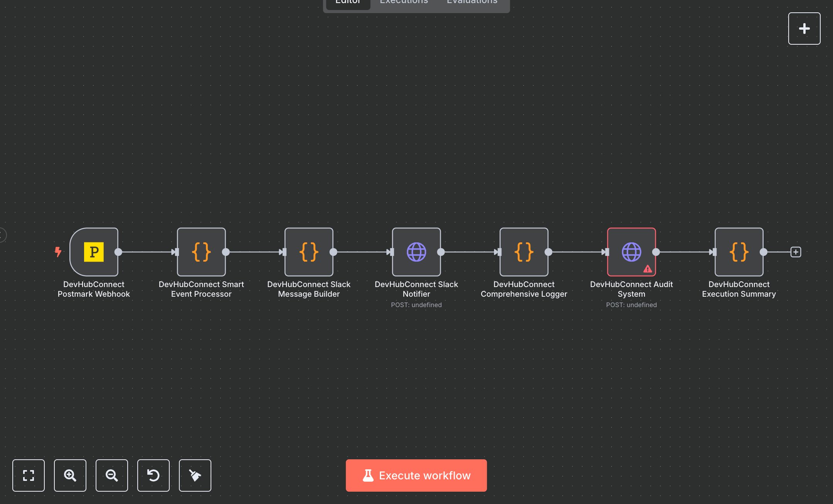Select the connection between Slack Notifier and Logger
The height and width of the screenshot is (504, 833).
pyautogui.click(x=470, y=252)
